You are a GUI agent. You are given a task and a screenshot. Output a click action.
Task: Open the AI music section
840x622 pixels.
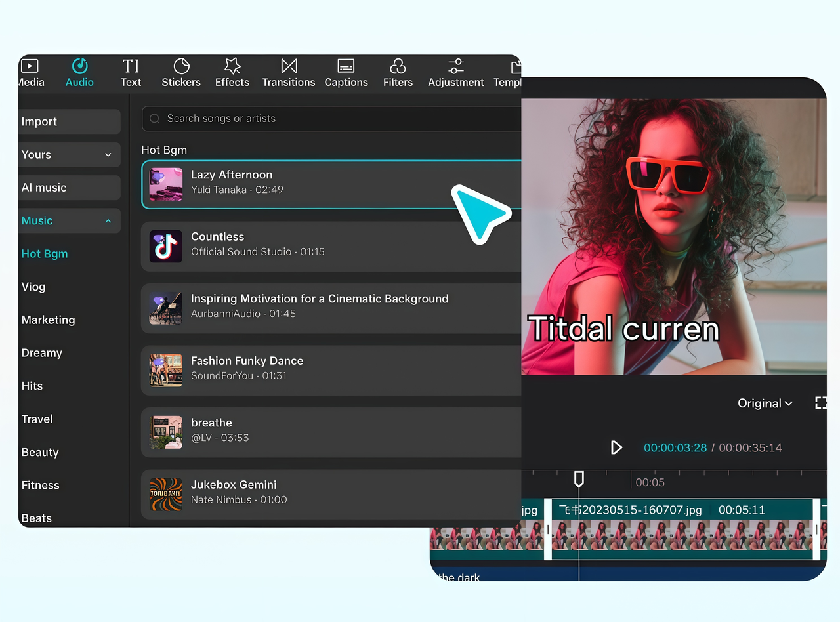[x=70, y=188]
